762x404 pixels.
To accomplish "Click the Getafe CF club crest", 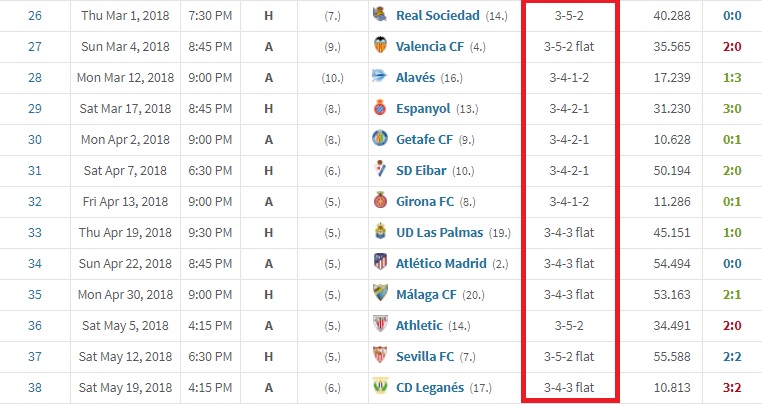I will coord(380,139).
